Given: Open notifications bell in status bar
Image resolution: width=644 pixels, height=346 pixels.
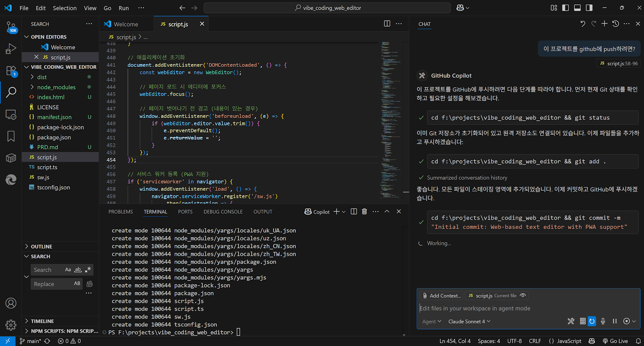Looking at the screenshot, I should click(x=638, y=341).
